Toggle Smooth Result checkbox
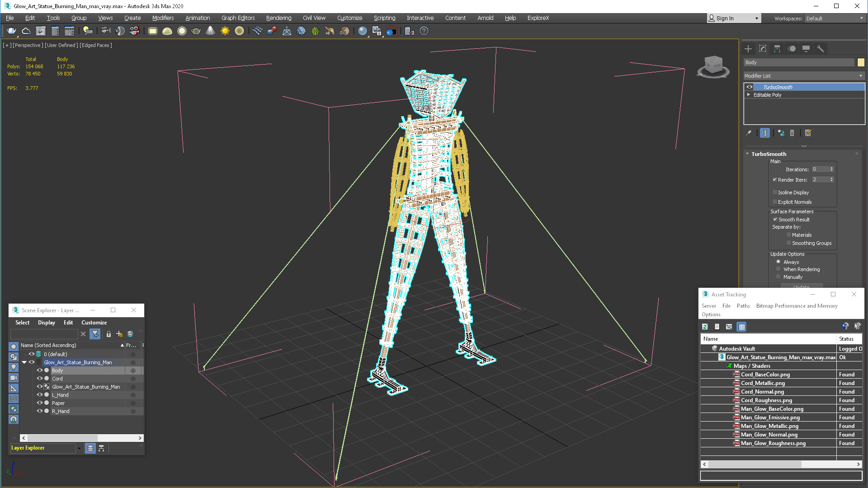The width and height of the screenshot is (868, 488). (775, 220)
